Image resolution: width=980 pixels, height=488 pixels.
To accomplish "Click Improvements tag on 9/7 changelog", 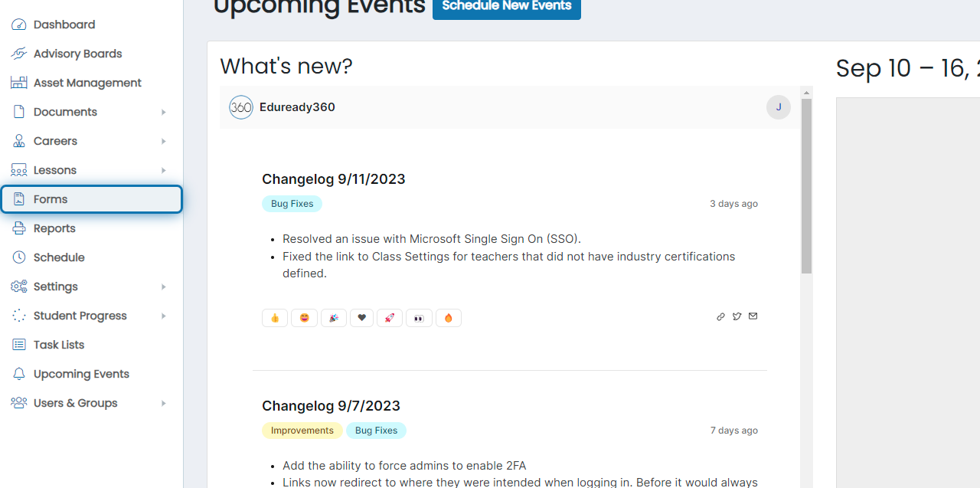I will click(302, 431).
